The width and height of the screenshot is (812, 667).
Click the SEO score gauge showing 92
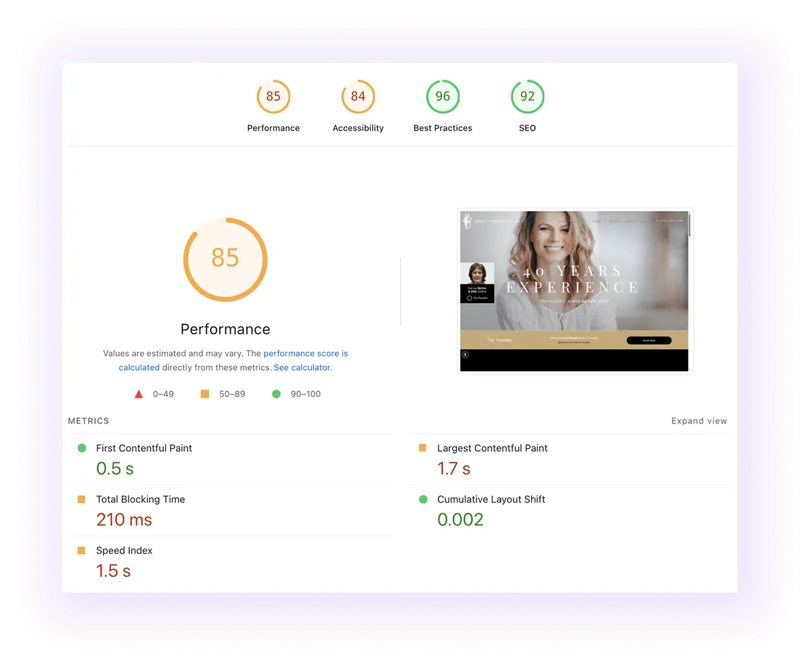(527, 96)
